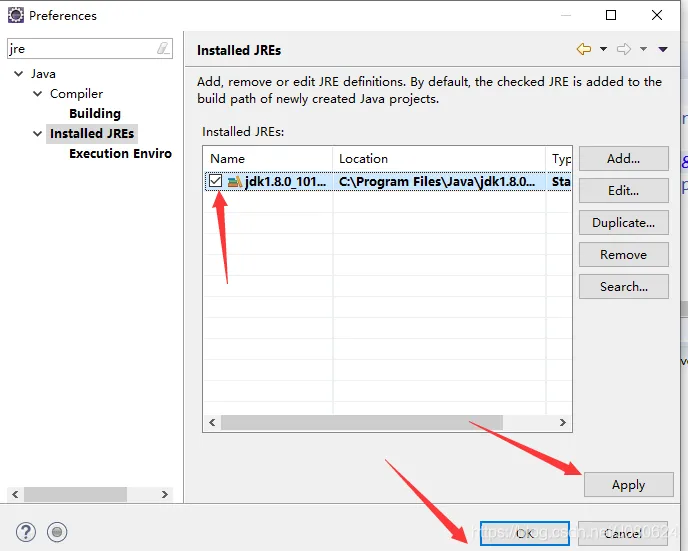Open the preferences view menu triangle
Image resolution: width=688 pixels, height=551 pixels.
pyautogui.click(x=663, y=49)
